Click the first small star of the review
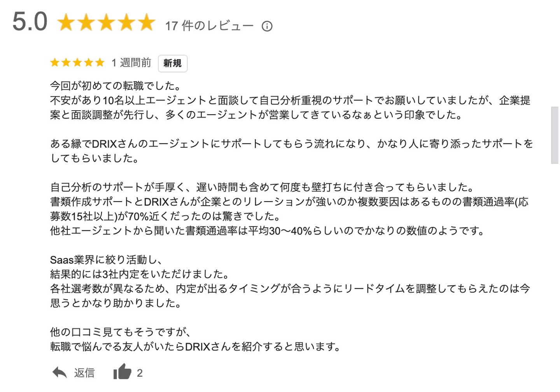 click(x=55, y=63)
